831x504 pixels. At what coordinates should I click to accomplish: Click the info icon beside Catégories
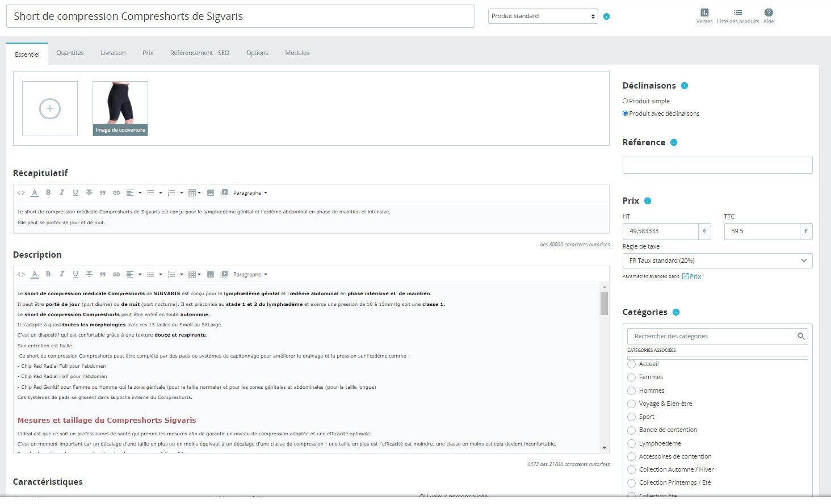coord(676,312)
